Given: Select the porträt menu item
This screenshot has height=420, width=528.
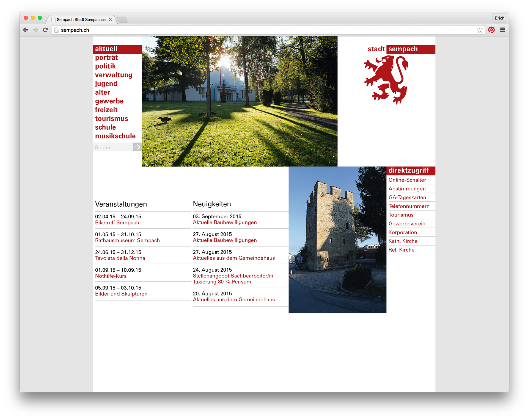Looking at the screenshot, I should tap(106, 57).
